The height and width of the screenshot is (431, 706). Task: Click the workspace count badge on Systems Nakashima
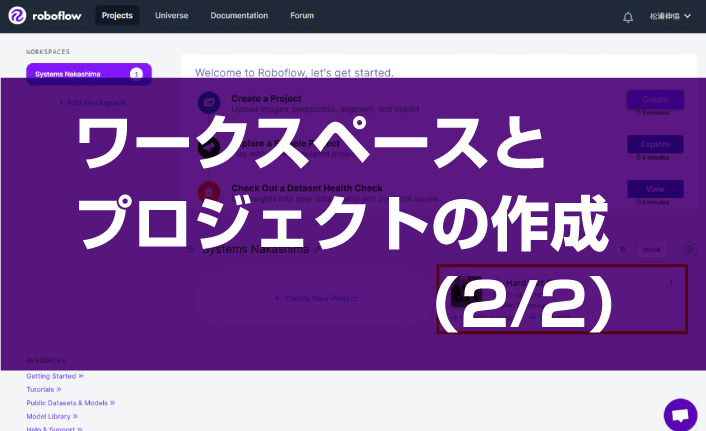136,74
